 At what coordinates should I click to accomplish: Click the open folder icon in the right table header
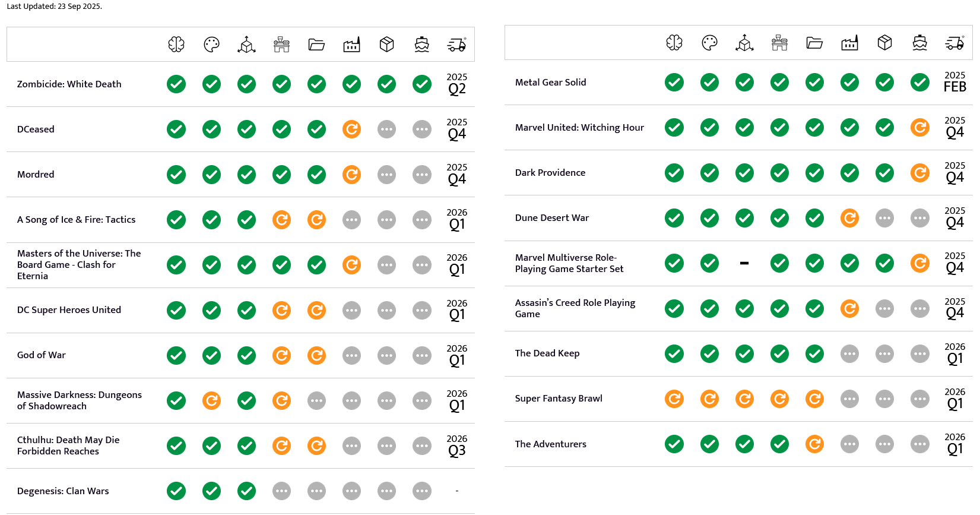[x=814, y=43]
